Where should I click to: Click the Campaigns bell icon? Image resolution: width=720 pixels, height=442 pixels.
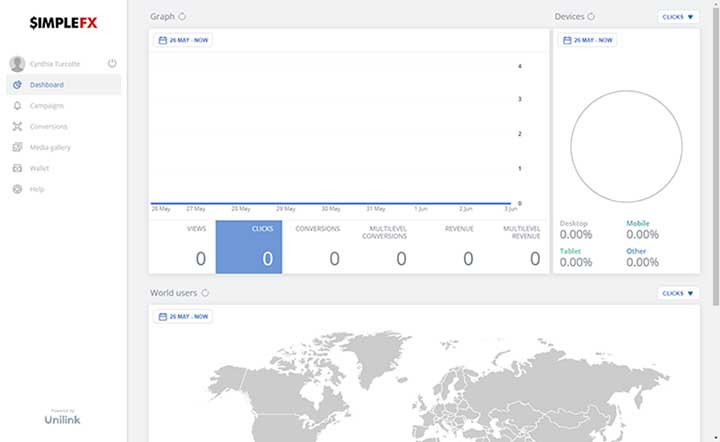coord(17,106)
